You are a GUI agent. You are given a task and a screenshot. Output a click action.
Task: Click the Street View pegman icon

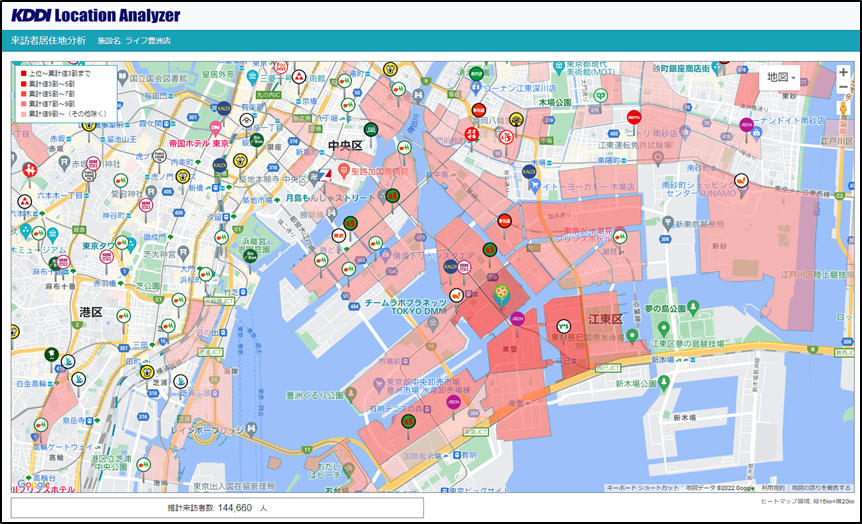click(x=843, y=109)
